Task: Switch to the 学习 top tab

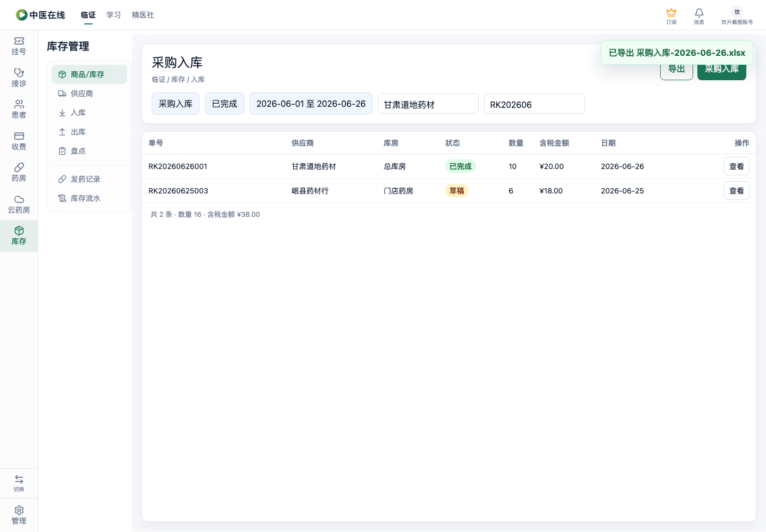Action: tap(114, 15)
